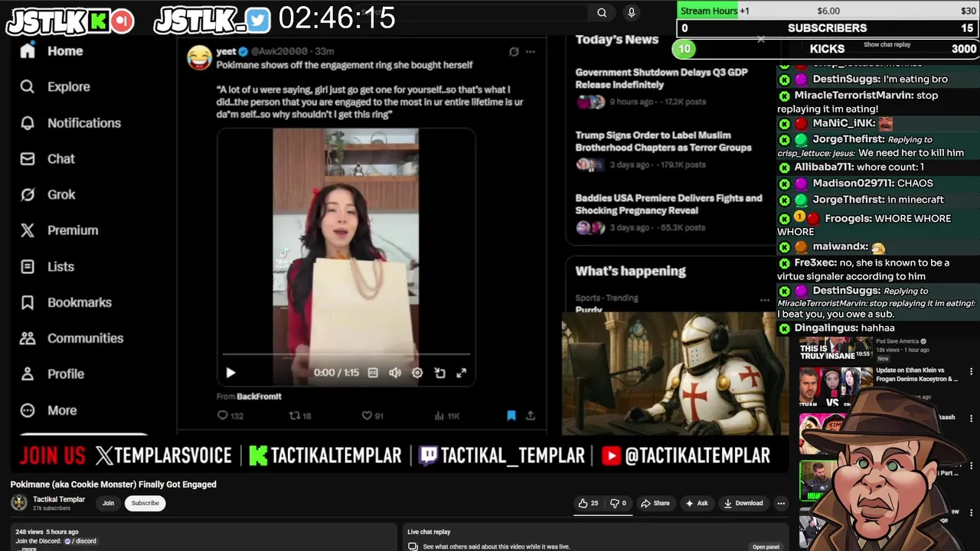Click the Join channel button
This screenshot has width=980, height=551.
108,503
